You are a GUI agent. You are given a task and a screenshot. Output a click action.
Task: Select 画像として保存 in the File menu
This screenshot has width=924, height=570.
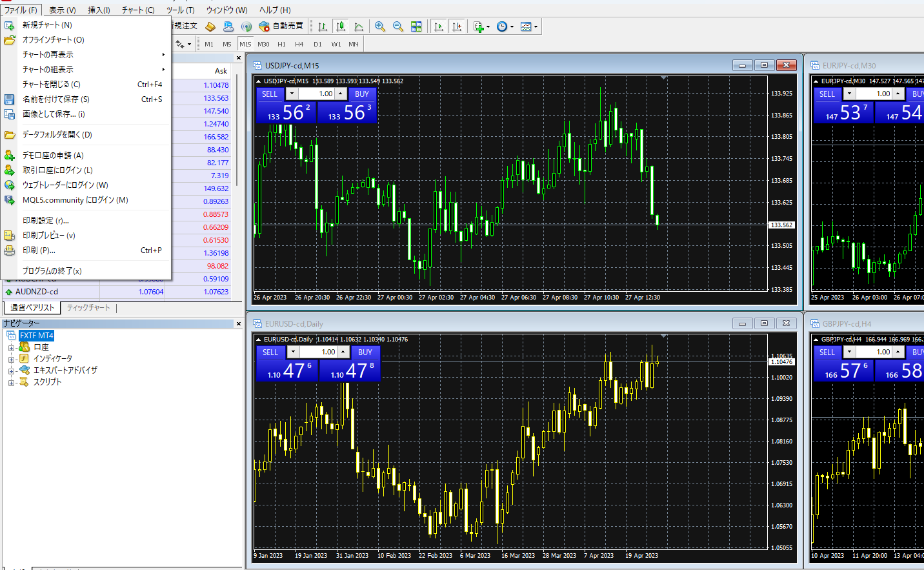point(54,114)
